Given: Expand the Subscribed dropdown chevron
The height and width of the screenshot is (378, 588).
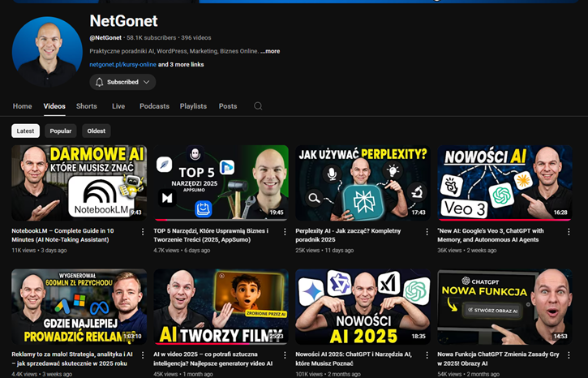Looking at the screenshot, I should [x=147, y=82].
